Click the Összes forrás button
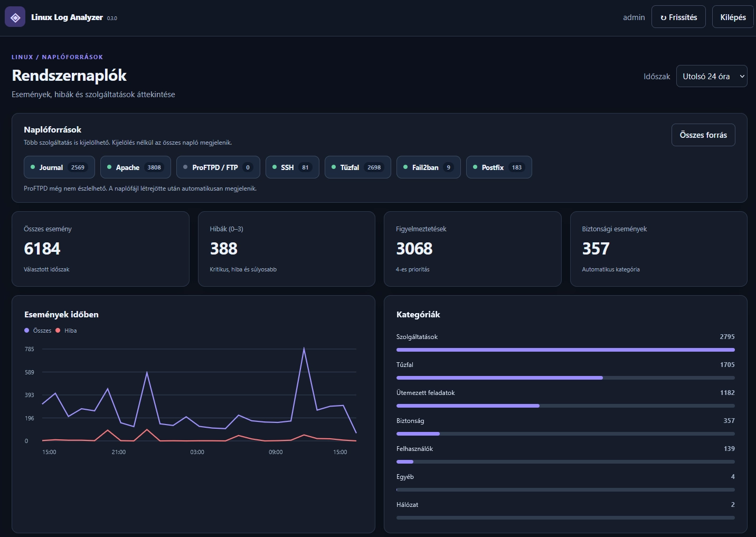 pyautogui.click(x=703, y=135)
